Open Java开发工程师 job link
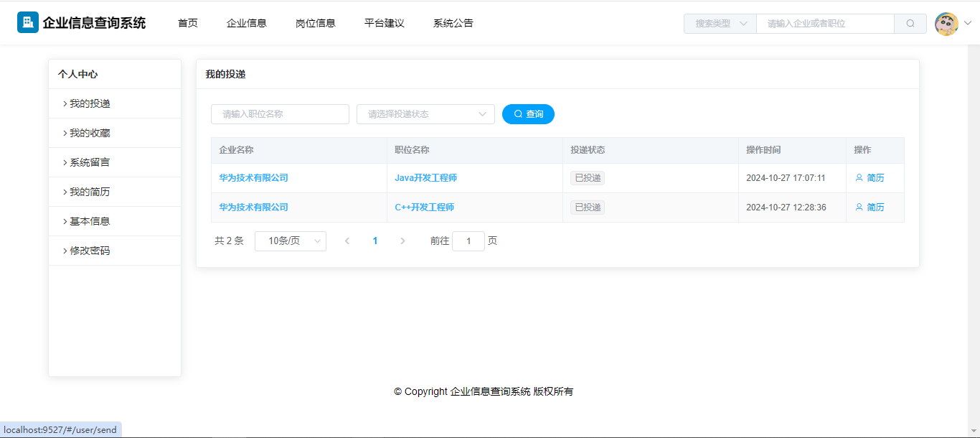This screenshot has width=980, height=438. click(425, 178)
